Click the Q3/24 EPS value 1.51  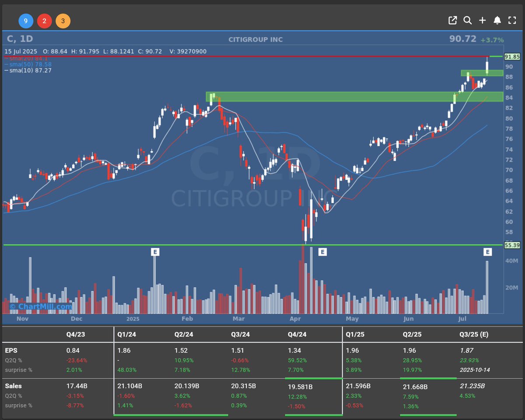[x=238, y=351]
